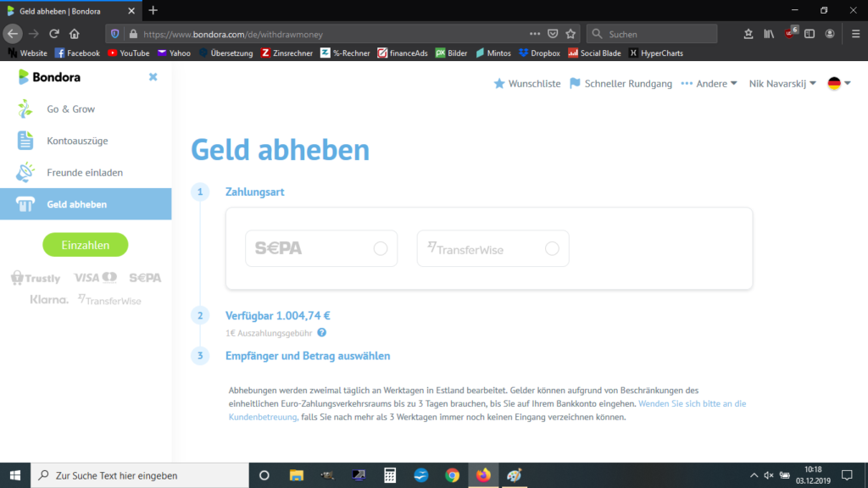Start the Schneller Rundgang tour
This screenshot has height=488, width=868.
[x=620, y=84]
